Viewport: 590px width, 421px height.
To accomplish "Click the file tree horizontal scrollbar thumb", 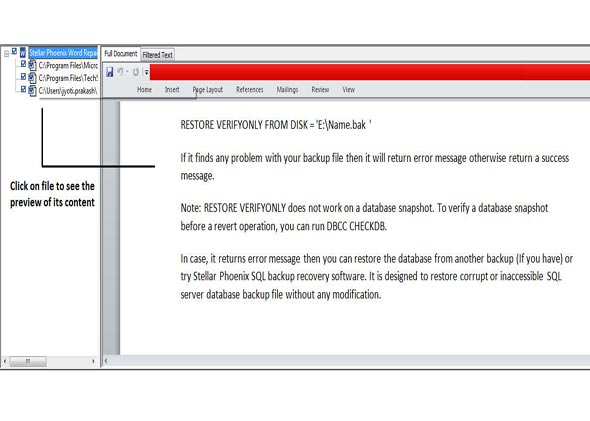I will point(28,361).
